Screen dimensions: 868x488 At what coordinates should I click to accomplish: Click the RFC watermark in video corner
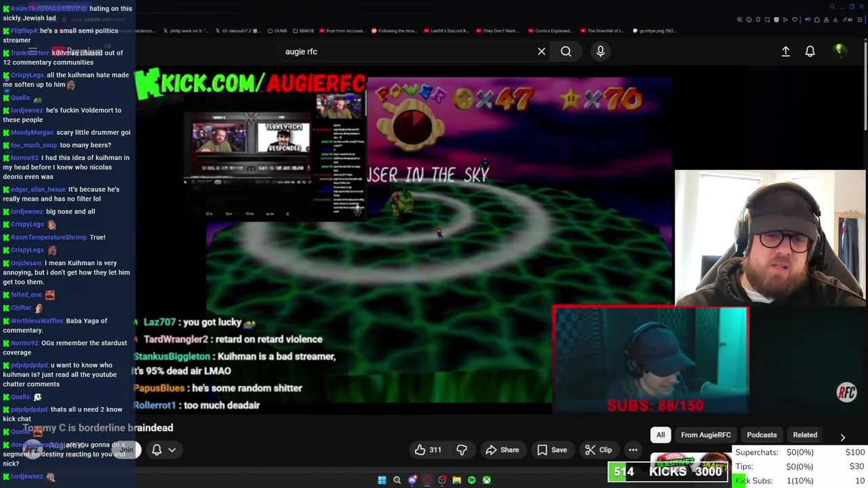[x=846, y=392]
